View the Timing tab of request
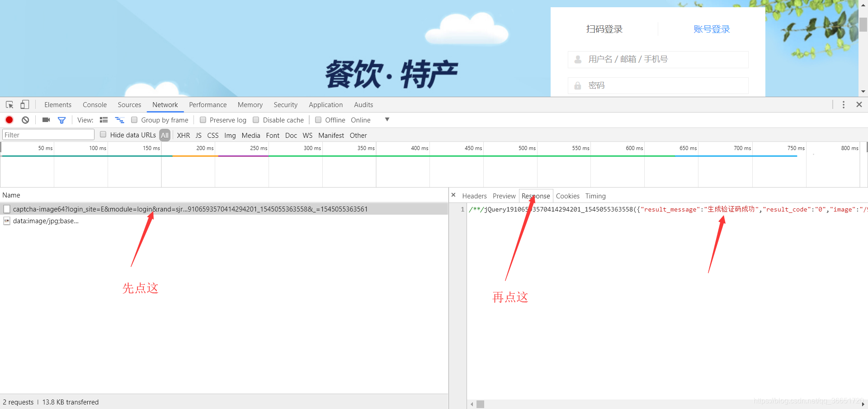Screen dimensions: 868x409 point(595,196)
